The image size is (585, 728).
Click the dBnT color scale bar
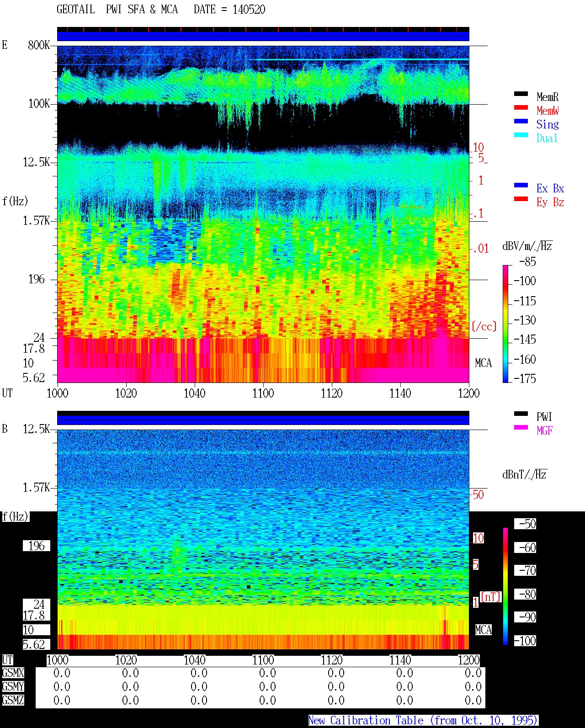point(505,586)
